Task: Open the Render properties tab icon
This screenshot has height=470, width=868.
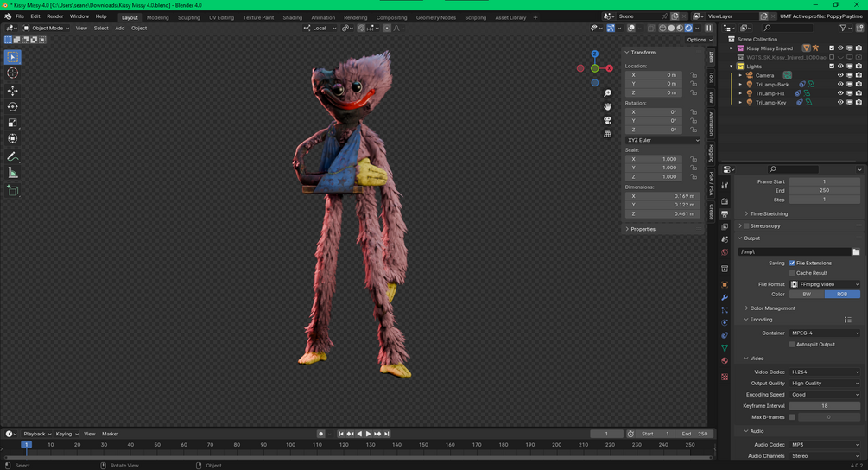Action: click(x=725, y=201)
